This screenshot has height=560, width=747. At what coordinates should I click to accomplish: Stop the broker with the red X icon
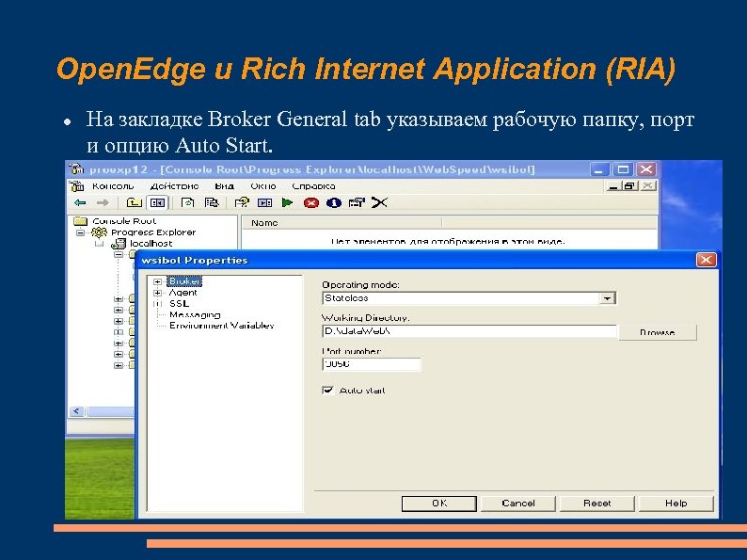pos(310,203)
